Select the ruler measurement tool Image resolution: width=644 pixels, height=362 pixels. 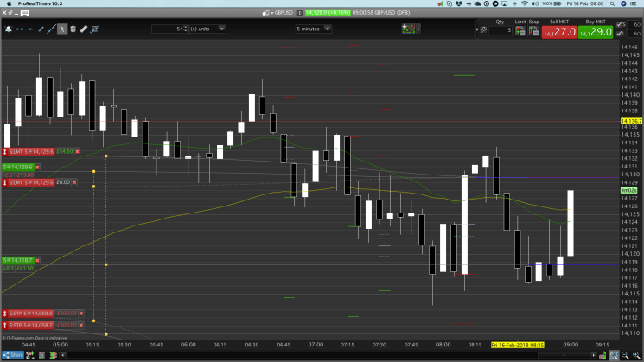click(83, 29)
